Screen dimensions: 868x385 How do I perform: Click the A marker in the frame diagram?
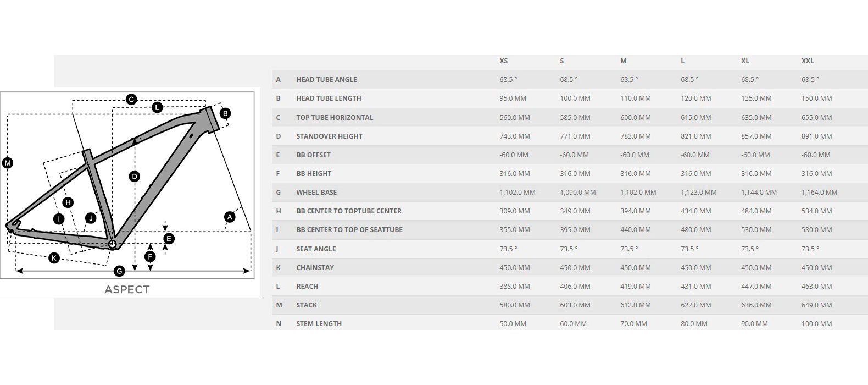(x=230, y=217)
